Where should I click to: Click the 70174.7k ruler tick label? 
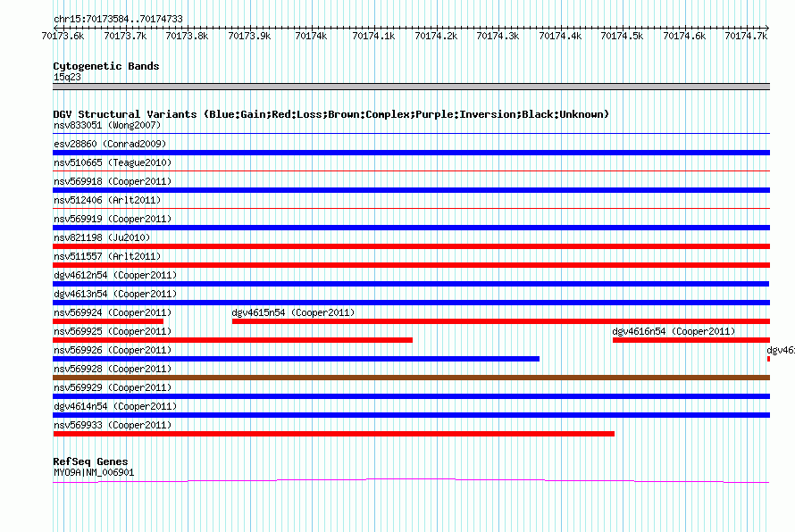[747, 36]
